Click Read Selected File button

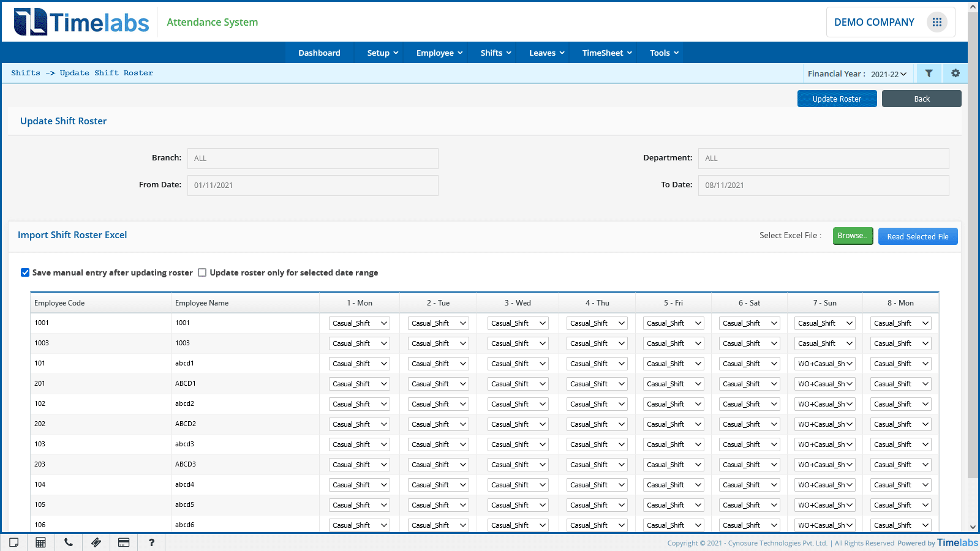tap(918, 236)
